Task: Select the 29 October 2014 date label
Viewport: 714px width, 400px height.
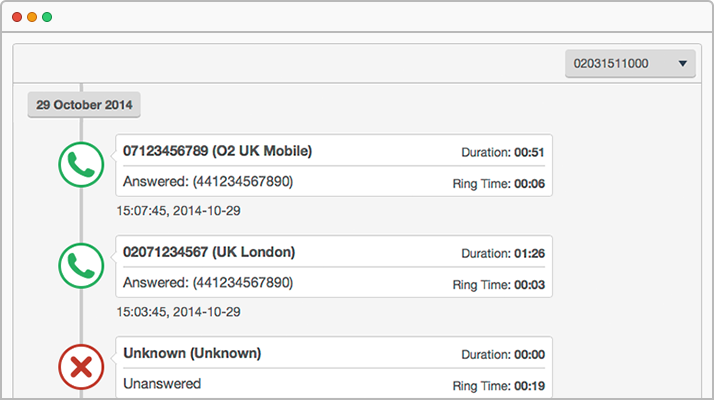Action: (x=84, y=105)
